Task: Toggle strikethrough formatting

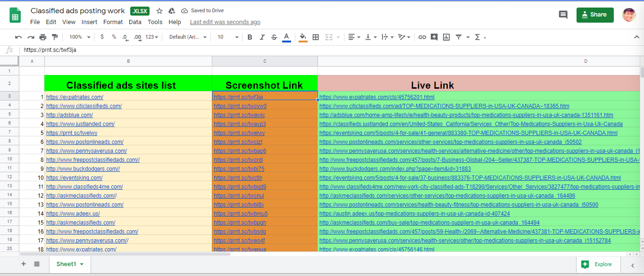Action: (274, 37)
